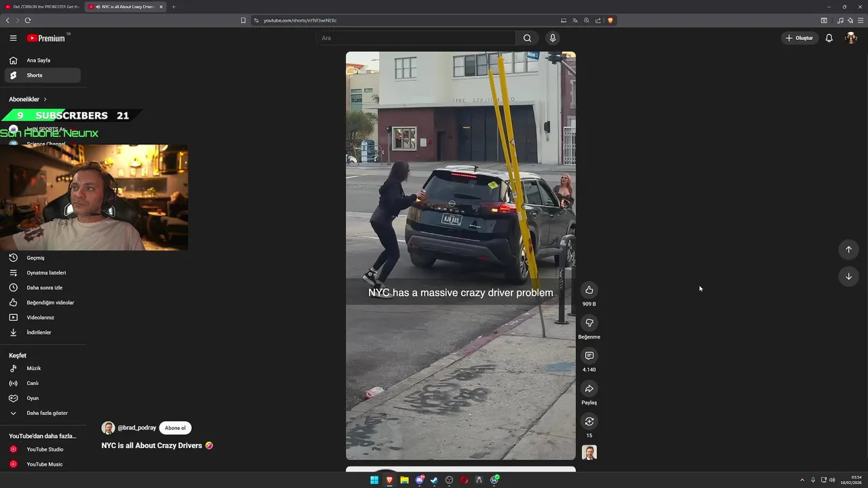Click the remix icon labeled 15
This screenshot has width=868, height=488.
coord(589,422)
